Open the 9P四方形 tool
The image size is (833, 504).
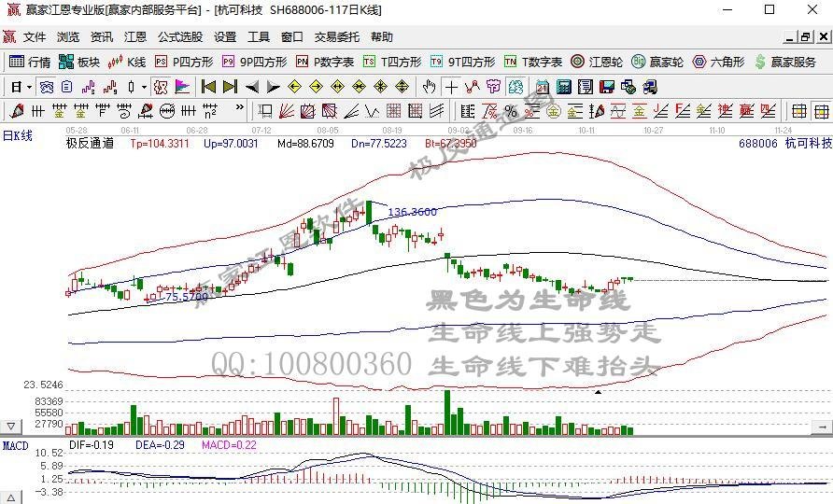(254, 63)
